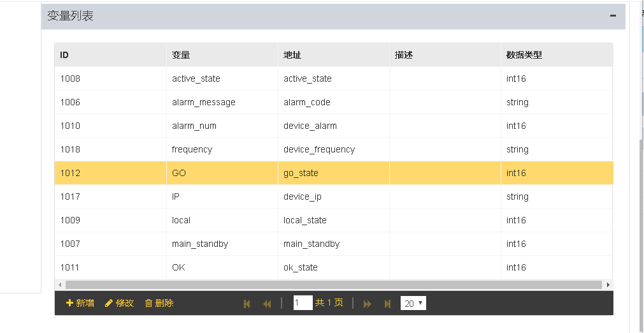Click the 删除 delete button
The width and height of the screenshot is (644, 333).
pyautogui.click(x=159, y=304)
